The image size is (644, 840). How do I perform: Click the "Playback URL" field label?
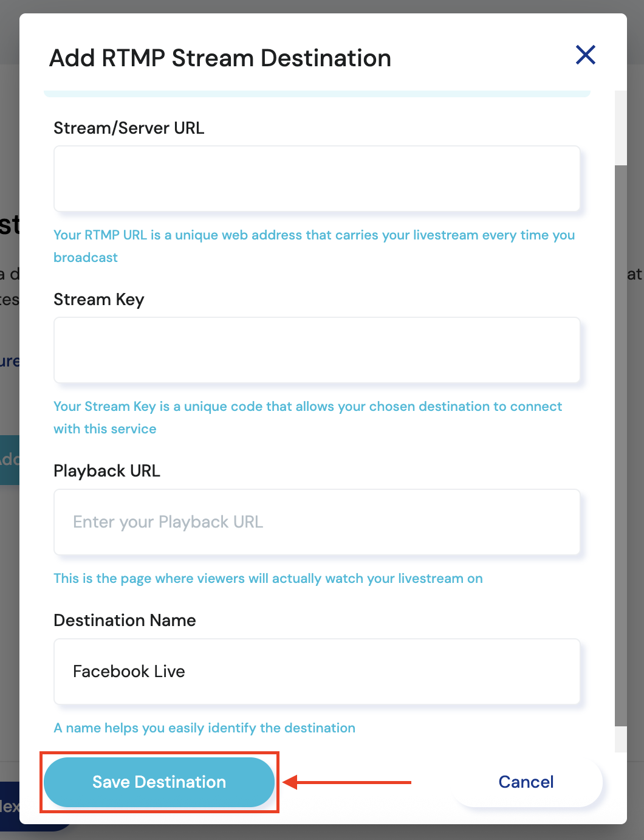pyautogui.click(x=107, y=471)
